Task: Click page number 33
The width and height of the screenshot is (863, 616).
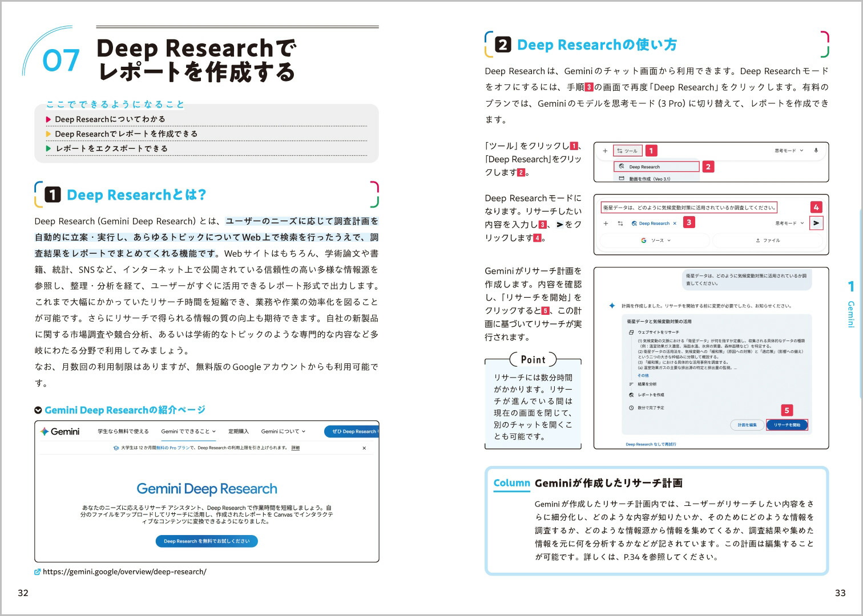Action: tap(840, 593)
